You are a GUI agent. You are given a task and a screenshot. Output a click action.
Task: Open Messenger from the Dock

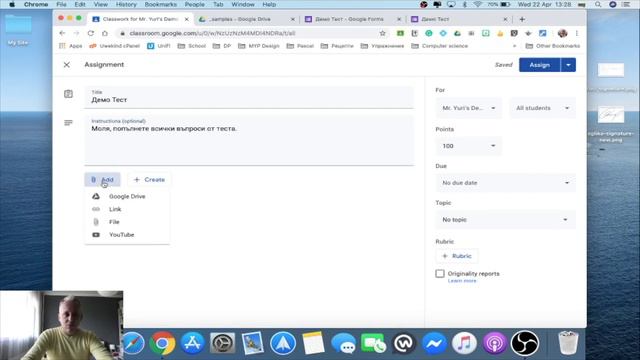[x=434, y=343]
